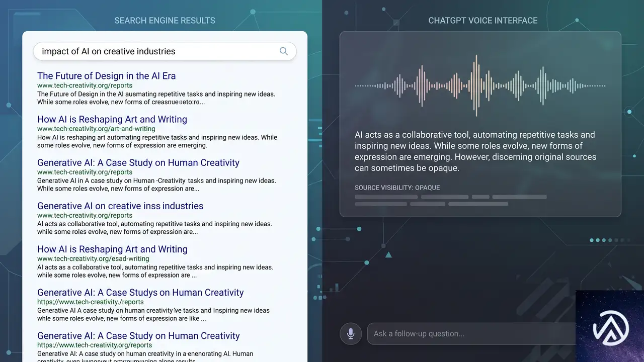Open 'The Future of Design in the AI Era'
Image resolution: width=644 pixels, height=362 pixels.
[x=106, y=76]
